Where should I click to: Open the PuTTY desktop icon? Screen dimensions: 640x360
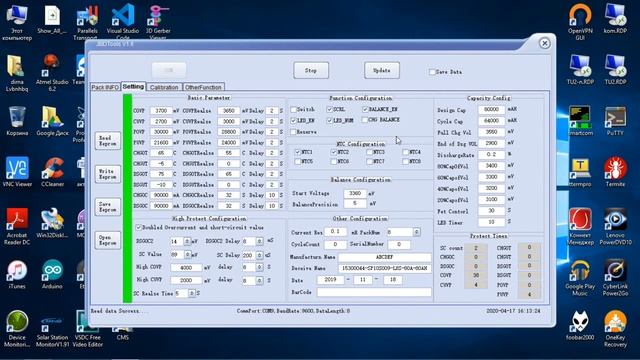(615, 121)
